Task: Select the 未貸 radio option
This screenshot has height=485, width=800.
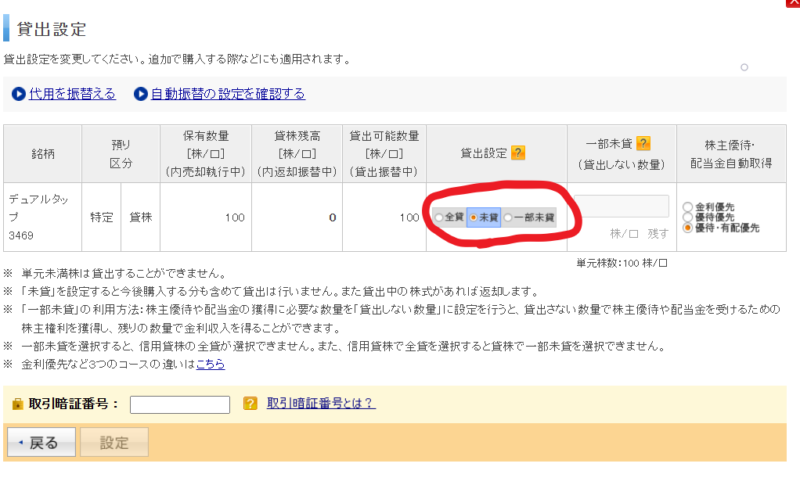Action: [x=473, y=217]
